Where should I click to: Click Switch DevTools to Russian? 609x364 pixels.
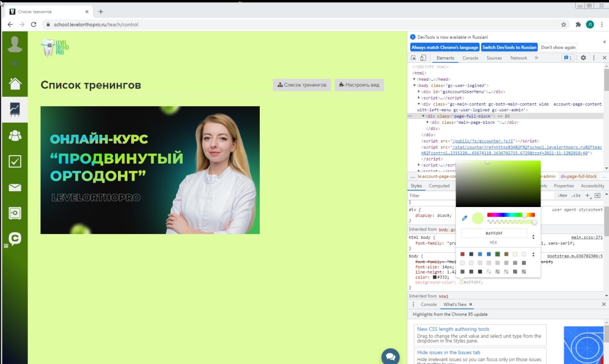coord(509,47)
